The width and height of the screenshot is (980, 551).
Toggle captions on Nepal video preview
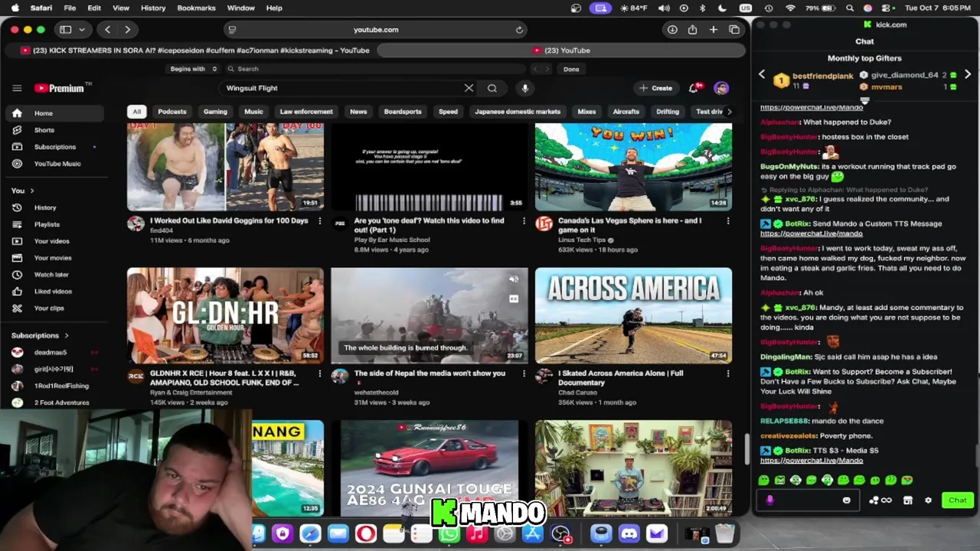[x=514, y=298]
